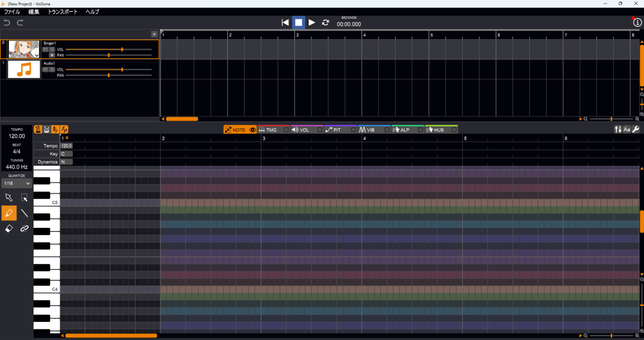Toggle the metronome icon

tap(38, 129)
